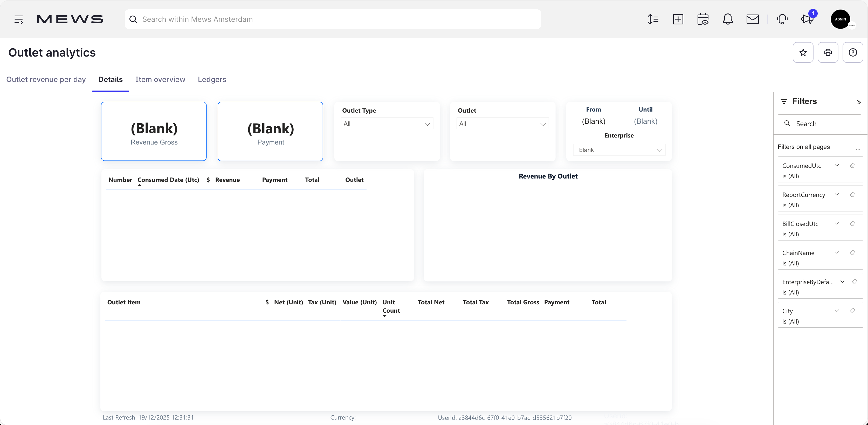Screen dimensions: 868x425
Task: Click Value (Unit) column header
Action: [x=360, y=302]
